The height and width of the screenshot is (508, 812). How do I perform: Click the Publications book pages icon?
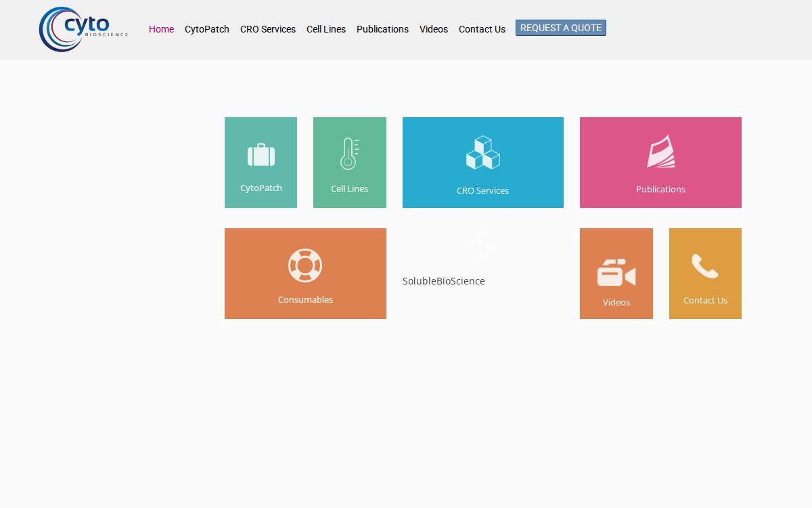661,151
